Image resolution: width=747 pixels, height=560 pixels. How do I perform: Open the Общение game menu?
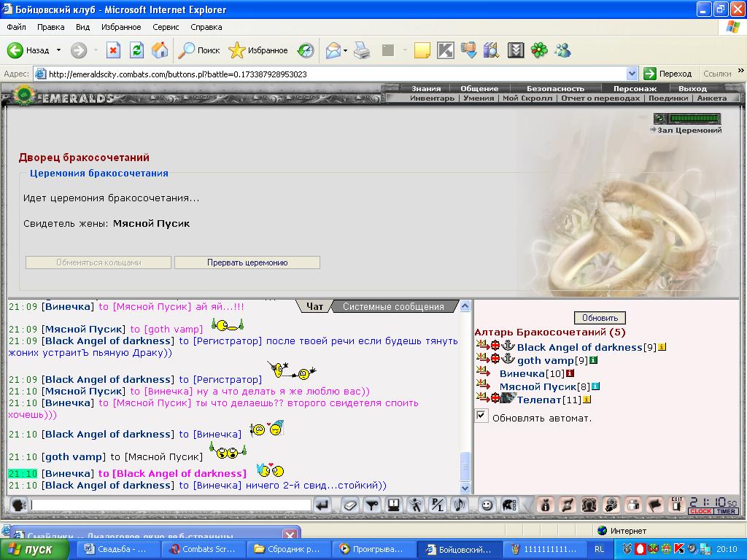pyautogui.click(x=479, y=88)
